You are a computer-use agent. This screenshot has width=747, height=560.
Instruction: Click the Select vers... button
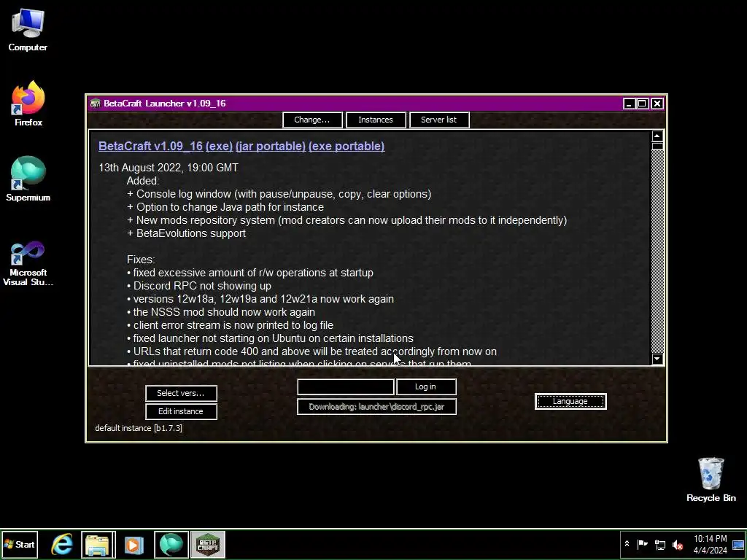(181, 393)
